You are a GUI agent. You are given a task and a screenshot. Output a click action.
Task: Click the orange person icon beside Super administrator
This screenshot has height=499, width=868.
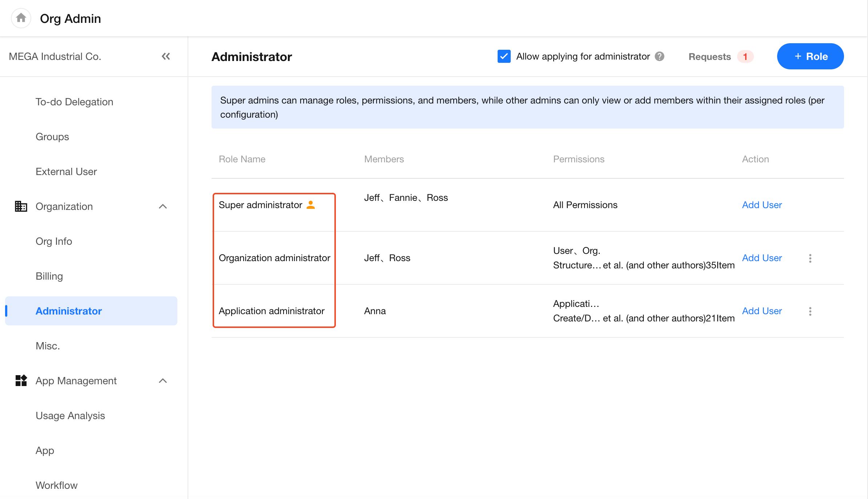tap(311, 205)
